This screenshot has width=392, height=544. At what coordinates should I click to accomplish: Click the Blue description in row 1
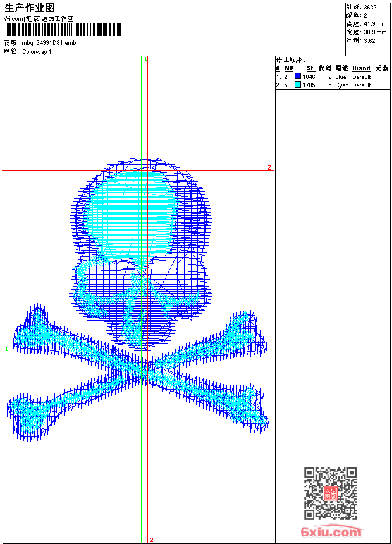pos(341,77)
